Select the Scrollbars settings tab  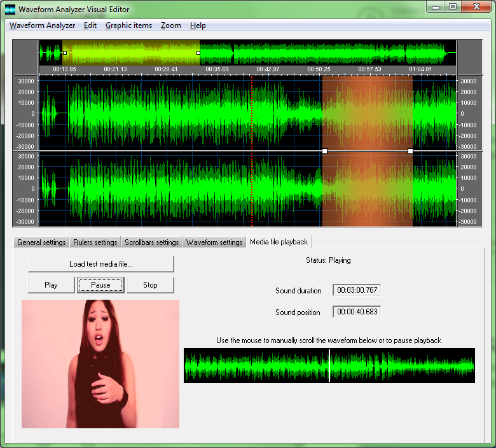click(x=151, y=242)
